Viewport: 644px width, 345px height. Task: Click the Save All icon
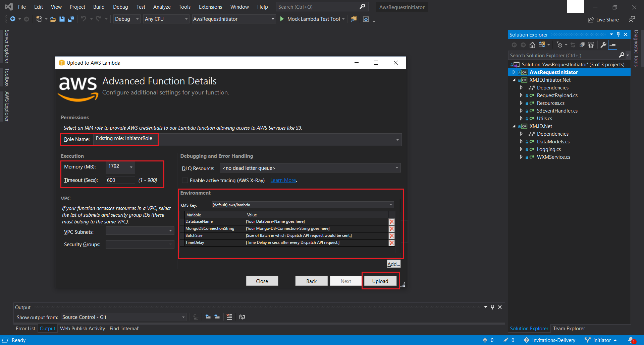tap(71, 19)
